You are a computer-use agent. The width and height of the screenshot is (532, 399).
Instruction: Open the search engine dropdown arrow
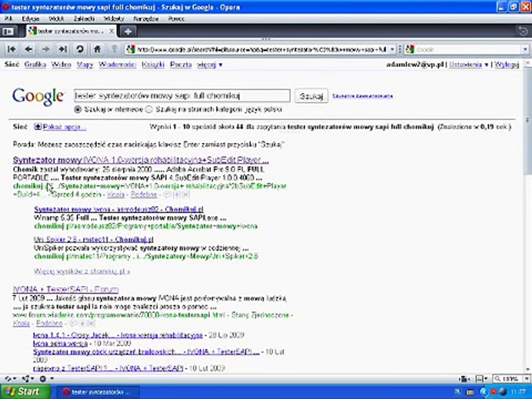tap(525, 49)
